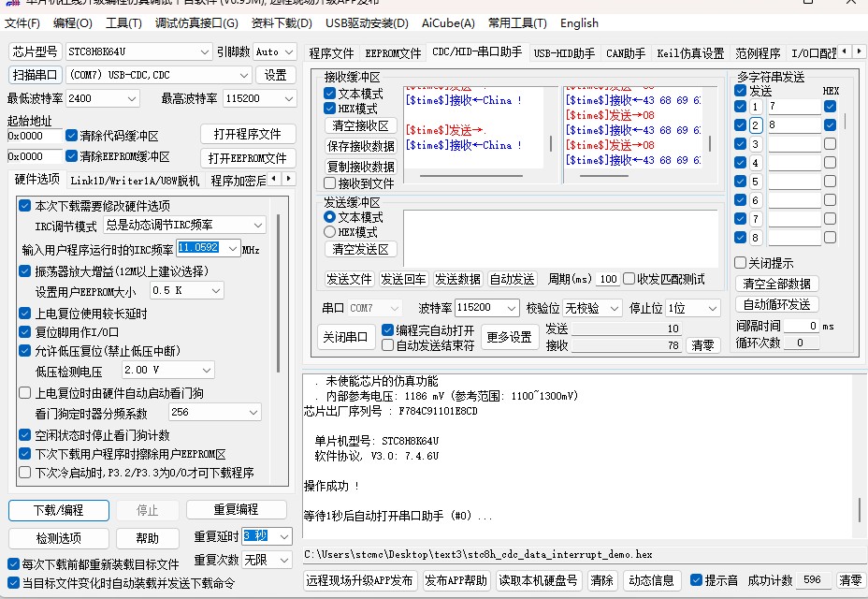Screen dimensions: 868x599
Task: Expand the 停止位 1位 dropdown
Action: 713,308
